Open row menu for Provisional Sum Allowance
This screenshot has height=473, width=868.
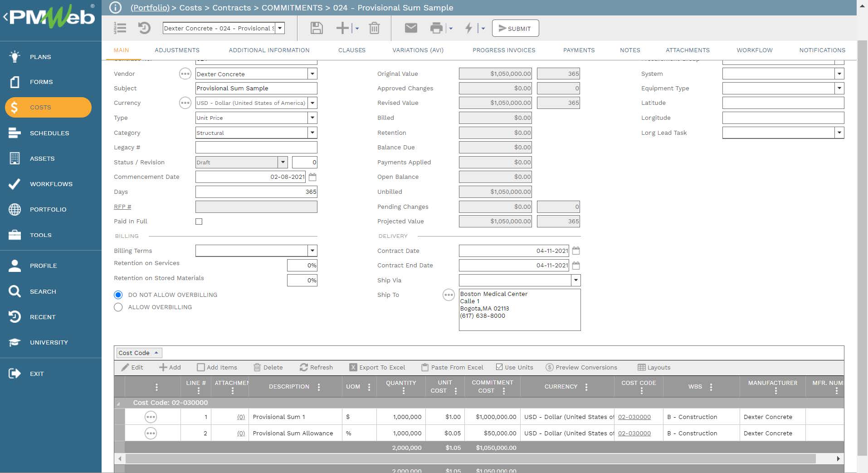pos(151,434)
